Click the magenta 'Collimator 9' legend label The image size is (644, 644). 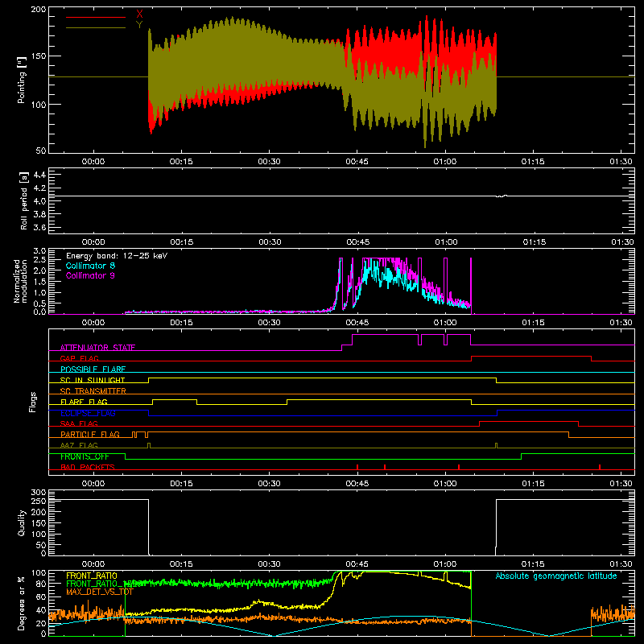pyautogui.click(x=90, y=275)
